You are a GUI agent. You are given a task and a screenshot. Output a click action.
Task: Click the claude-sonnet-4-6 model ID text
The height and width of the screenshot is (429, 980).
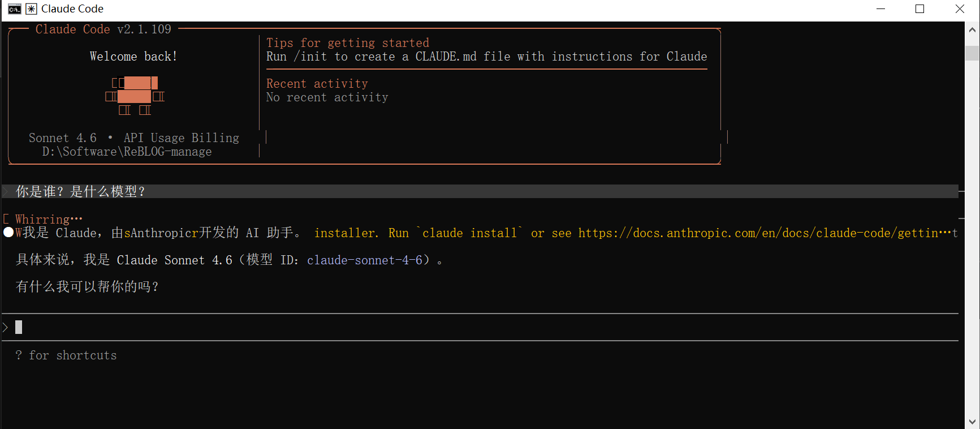365,260
